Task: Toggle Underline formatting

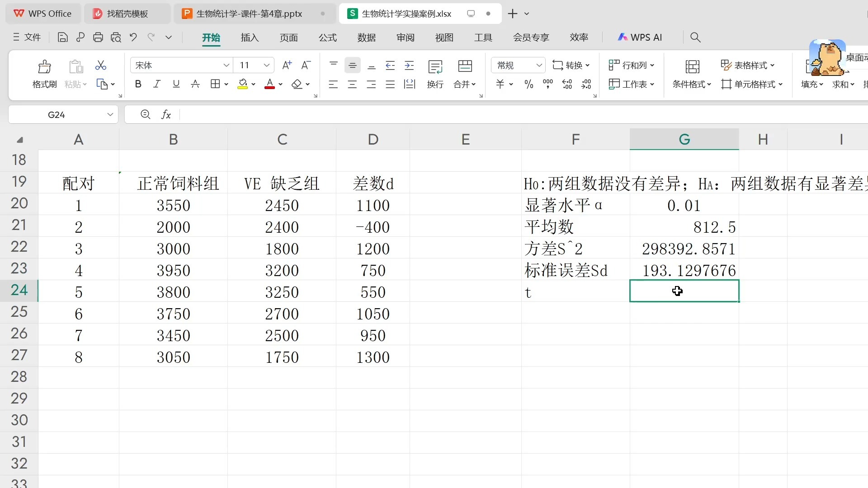Action: 176,84
